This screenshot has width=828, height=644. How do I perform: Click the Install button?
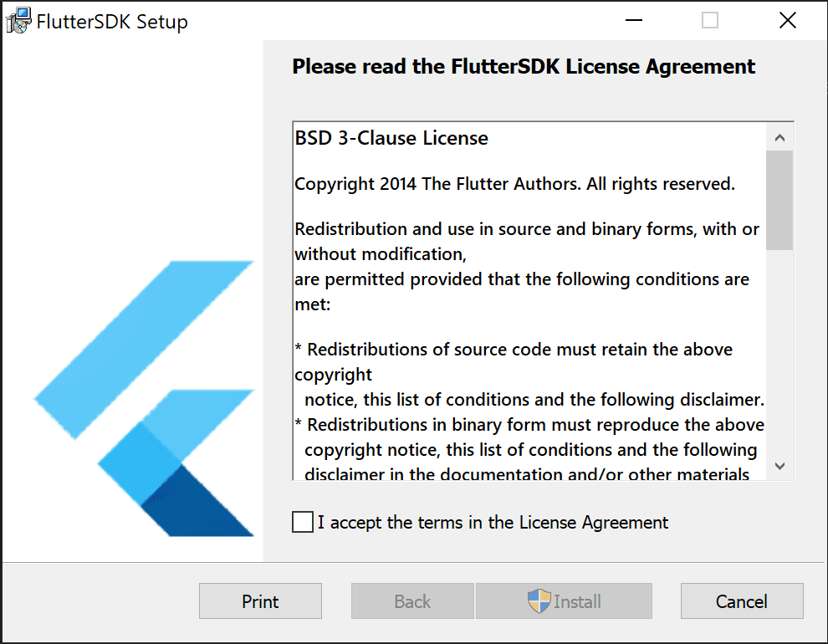(564, 601)
